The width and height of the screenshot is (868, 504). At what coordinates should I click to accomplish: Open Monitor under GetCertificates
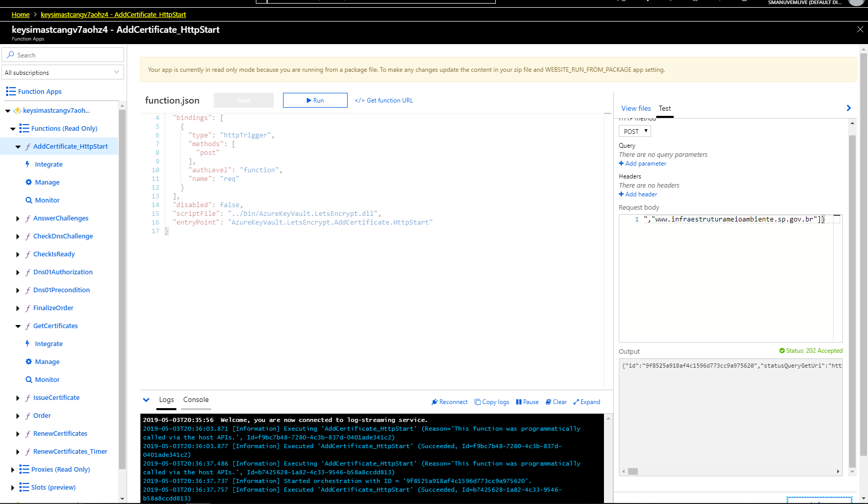[47, 379]
